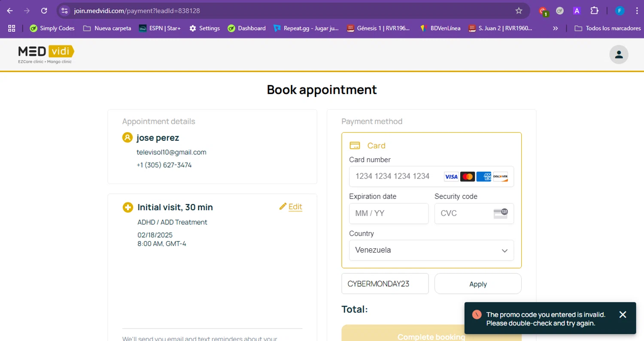Open Simply Codes bookmark
Viewport: 644px width, 341px height.
point(52,28)
